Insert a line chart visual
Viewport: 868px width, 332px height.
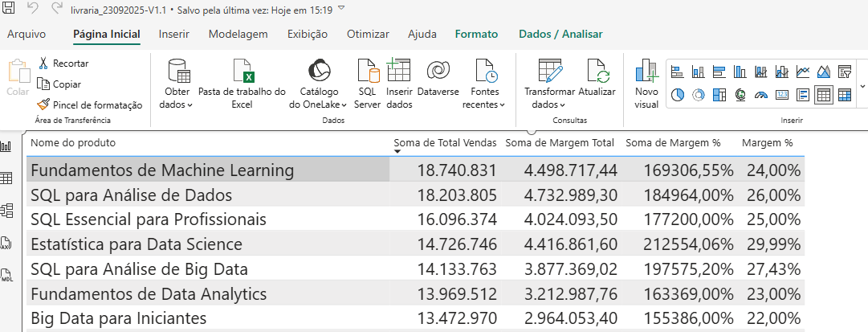[803, 72]
